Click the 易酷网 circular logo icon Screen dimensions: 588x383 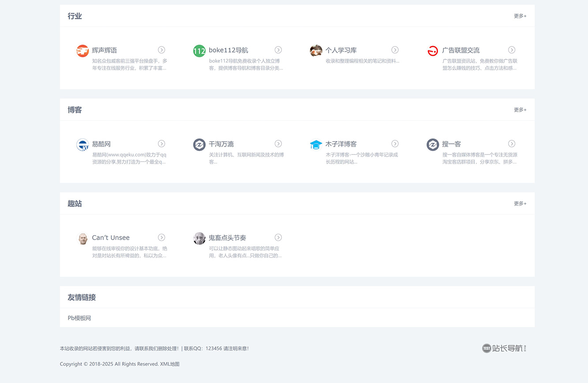tap(82, 145)
